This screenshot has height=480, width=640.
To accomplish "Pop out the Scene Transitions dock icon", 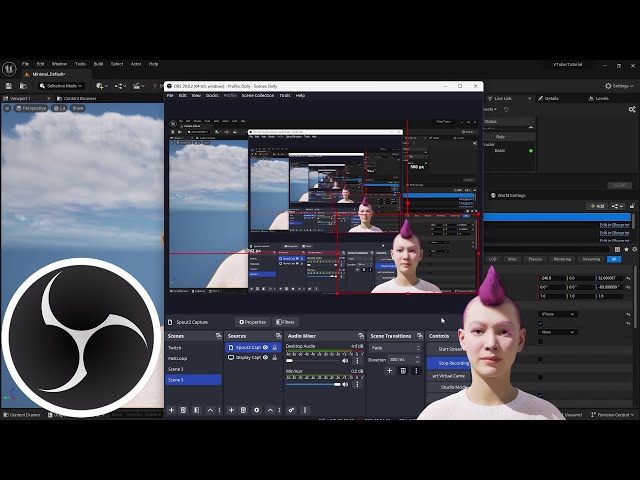I will [420, 336].
